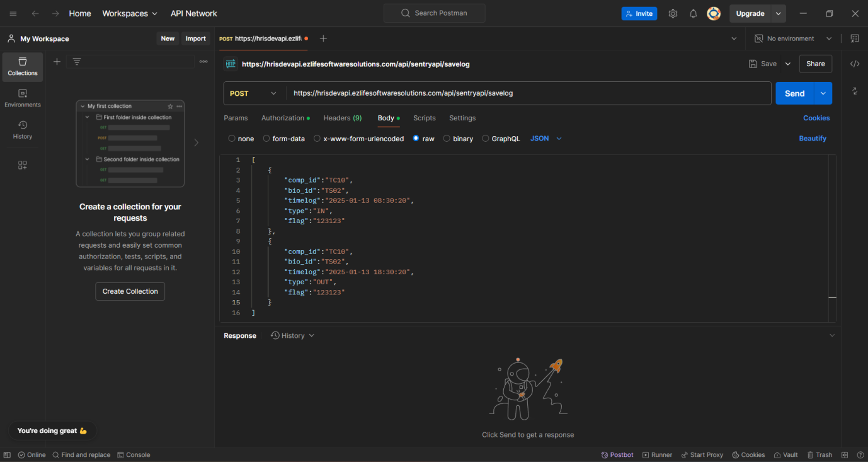868x462 pixels.
Task: Expand the response History dropdown
Action: point(292,336)
